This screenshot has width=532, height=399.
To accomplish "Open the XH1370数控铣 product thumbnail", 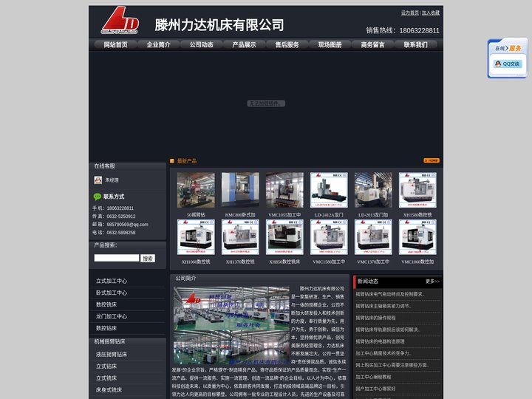I will [x=240, y=237].
